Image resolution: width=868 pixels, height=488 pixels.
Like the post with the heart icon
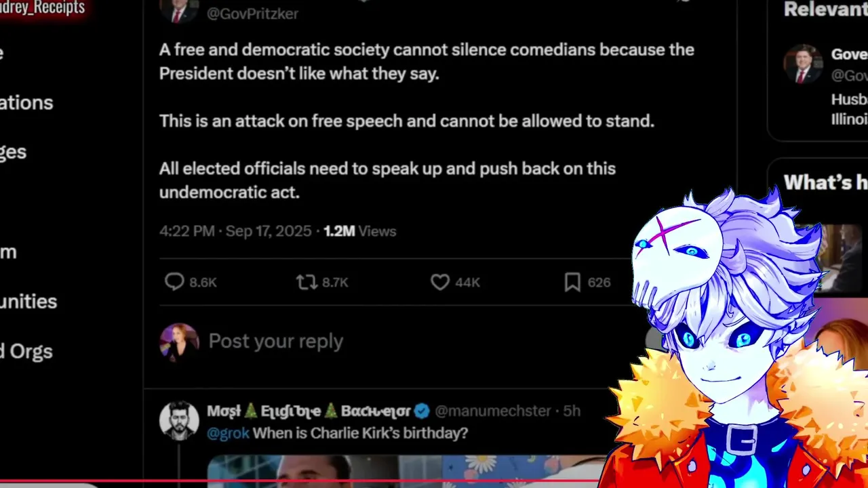[440, 282]
